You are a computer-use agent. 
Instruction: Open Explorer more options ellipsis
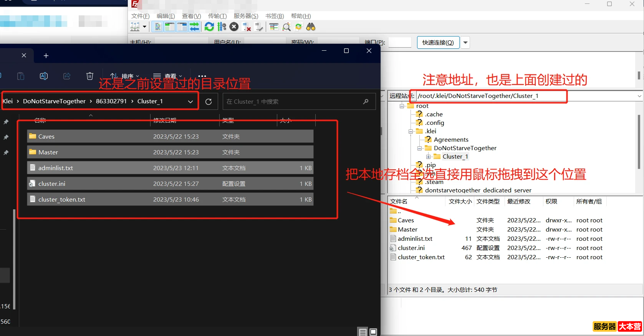(x=202, y=76)
